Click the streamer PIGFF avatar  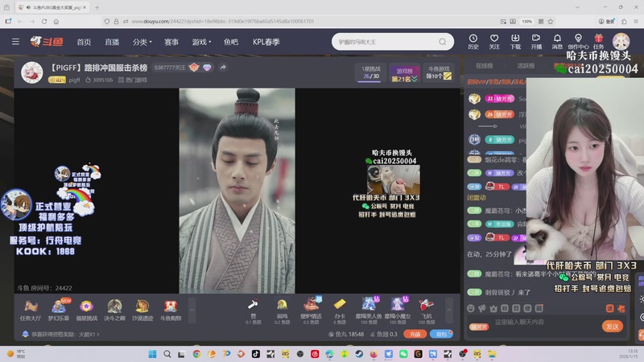point(31,72)
